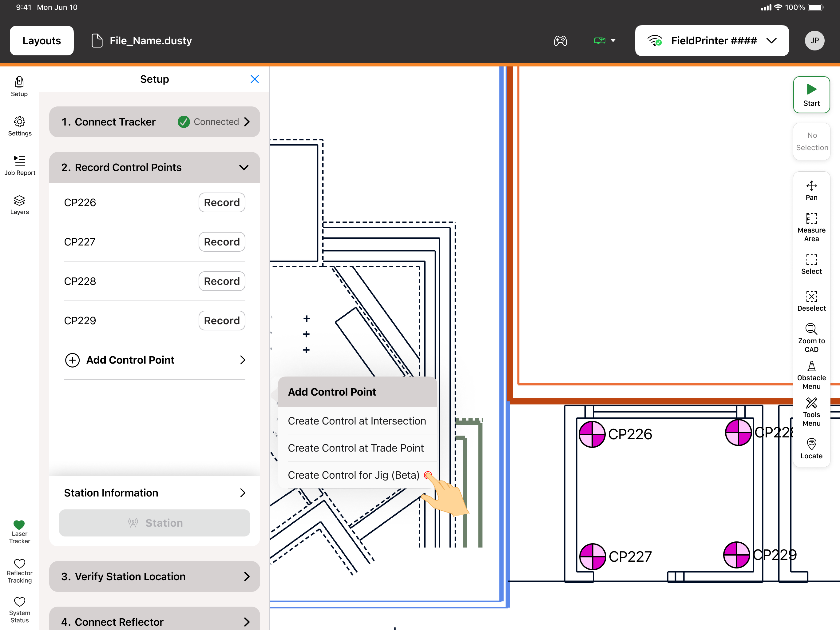
Task: Zoom to CAD extents
Action: point(811,338)
